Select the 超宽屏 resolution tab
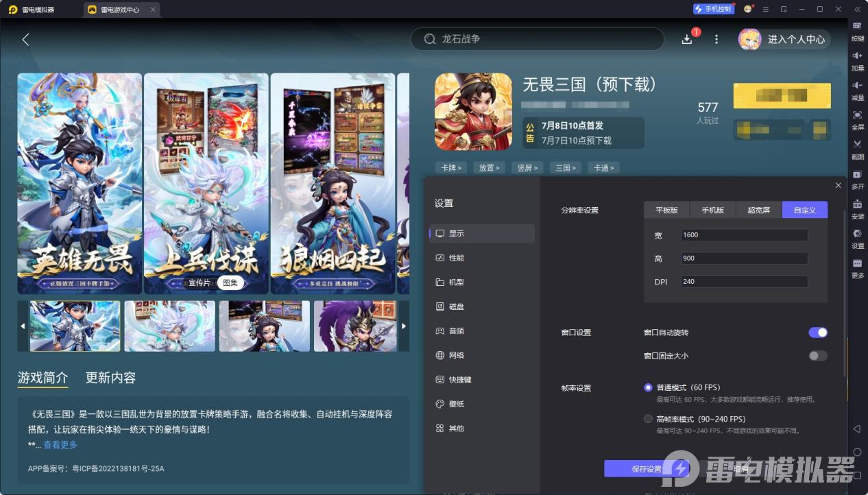 coord(758,210)
